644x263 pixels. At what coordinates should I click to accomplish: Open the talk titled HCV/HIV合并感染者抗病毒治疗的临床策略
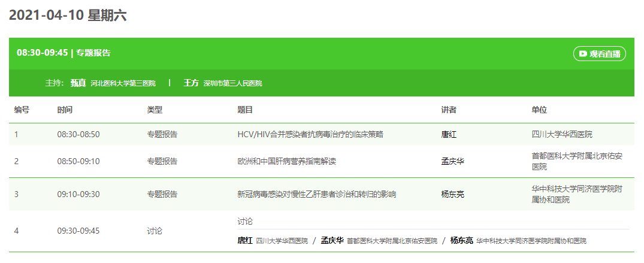(310, 134)
